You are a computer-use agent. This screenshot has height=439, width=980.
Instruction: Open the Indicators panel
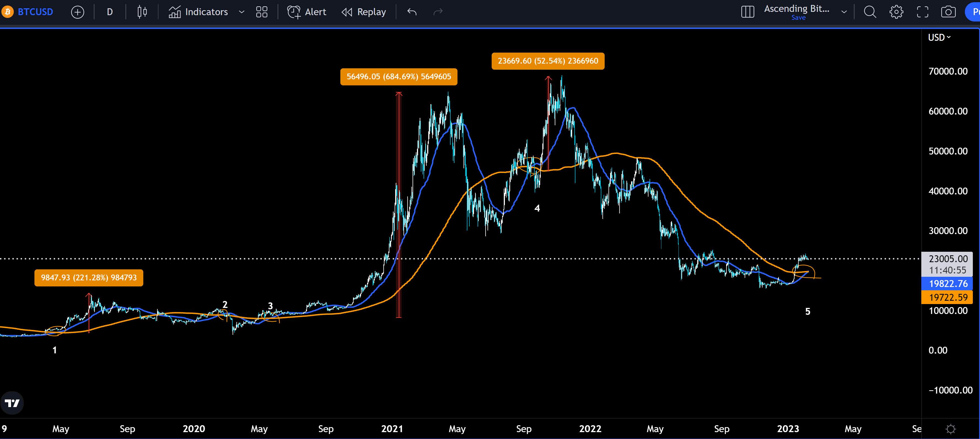[x=198, y=12]
